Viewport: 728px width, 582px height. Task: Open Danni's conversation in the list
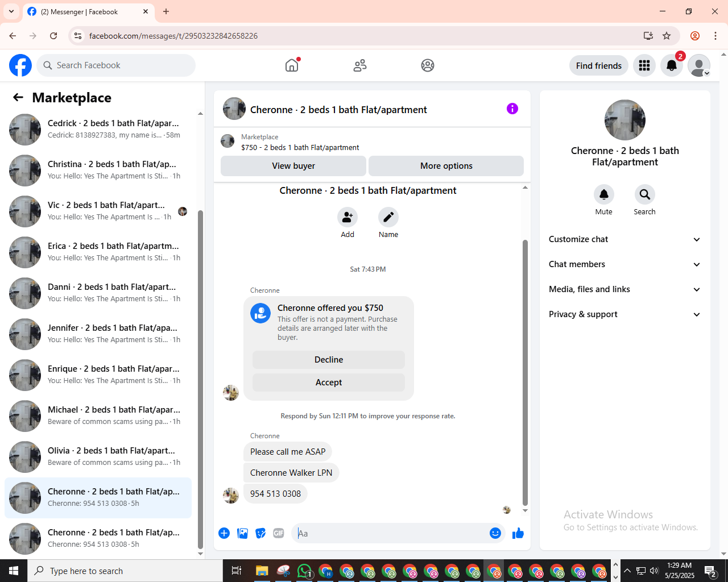98,293
